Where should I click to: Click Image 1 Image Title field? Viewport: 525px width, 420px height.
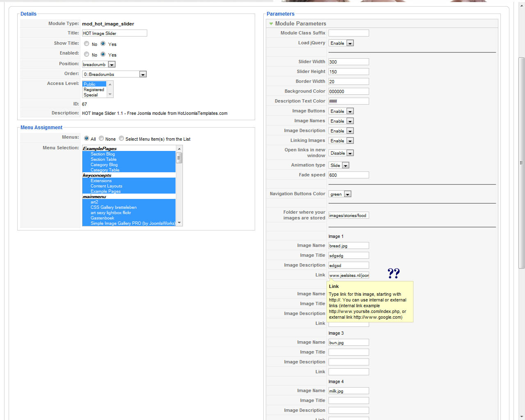pos(349,255)
